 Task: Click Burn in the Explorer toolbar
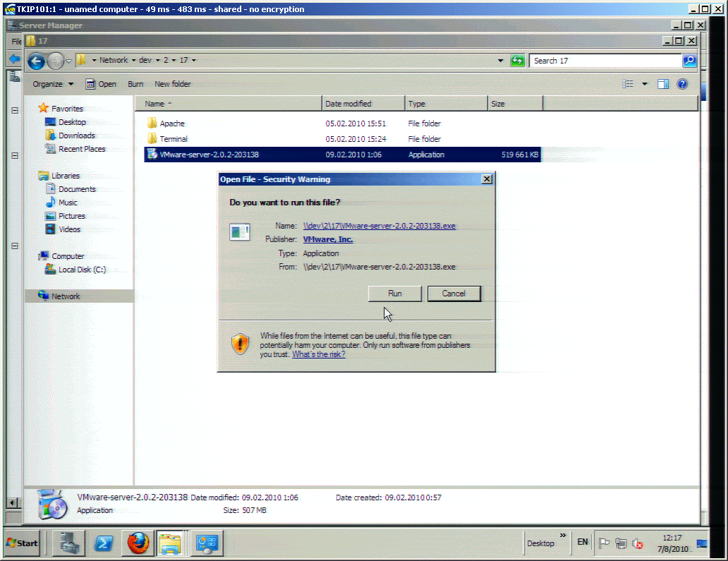[135, 84]
